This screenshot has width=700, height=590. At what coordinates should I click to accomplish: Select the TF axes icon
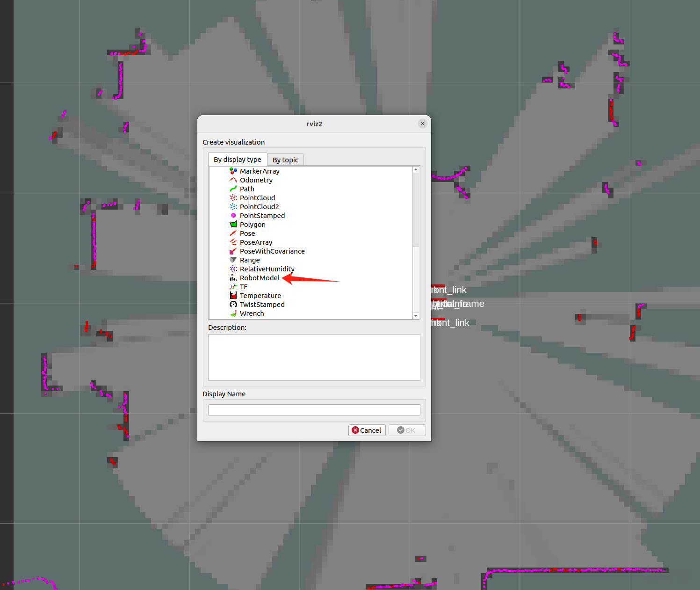(233, 287)
